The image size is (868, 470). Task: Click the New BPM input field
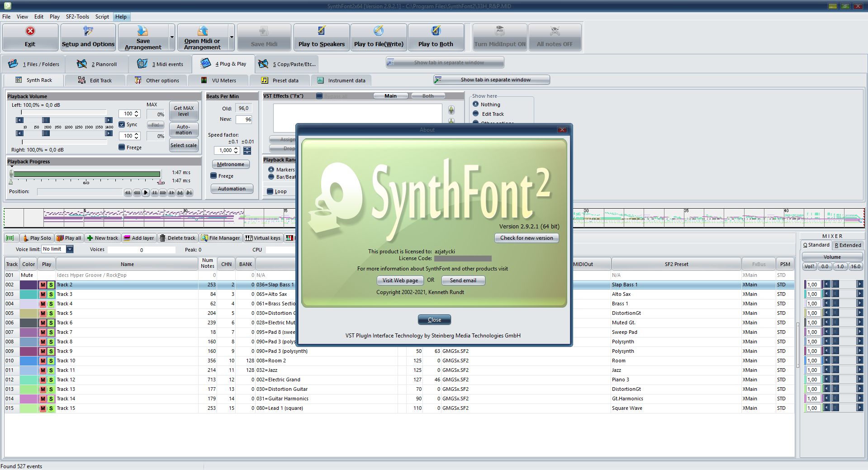(244, 119)
